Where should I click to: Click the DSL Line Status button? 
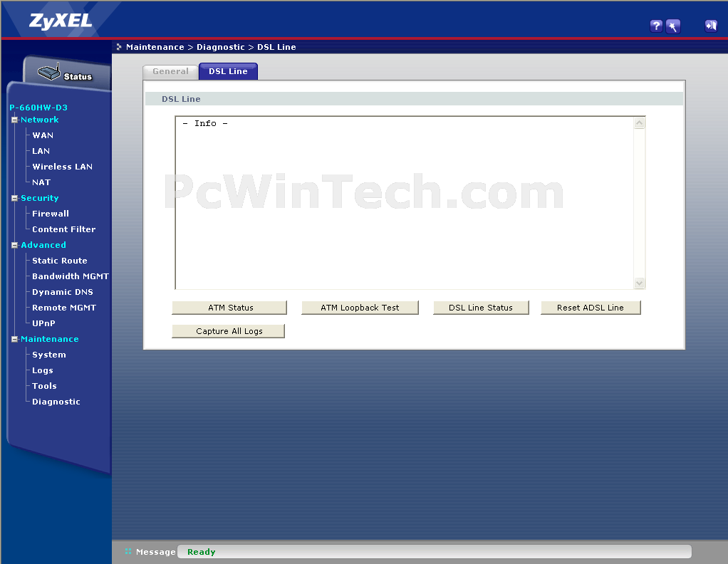[x=481, y=308]
